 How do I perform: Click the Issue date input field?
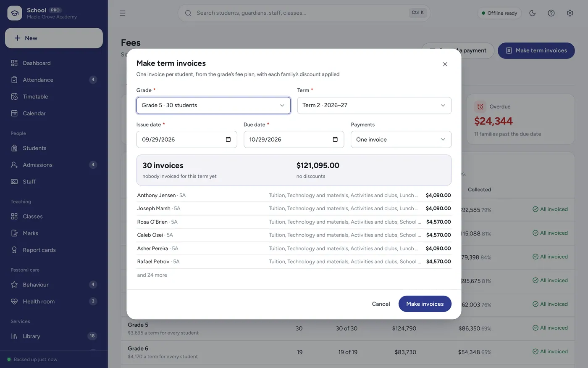click(186, 140)
